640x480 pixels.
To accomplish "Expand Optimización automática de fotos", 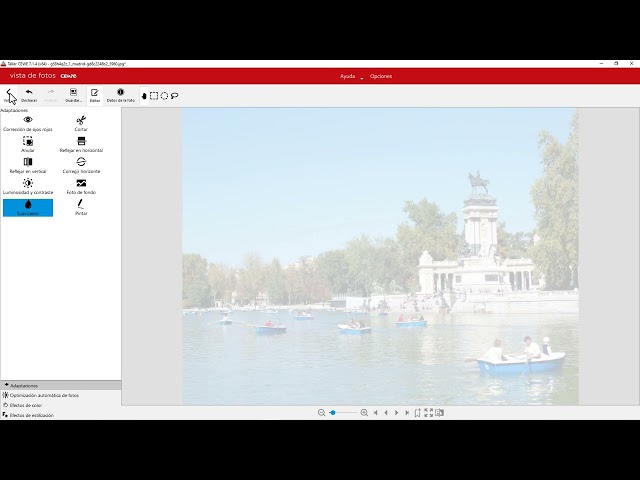I will point(61,395).
